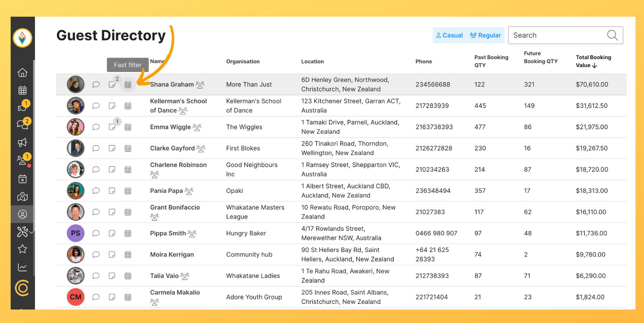Click Clarke Gayford's calendar filter icon
Image resolution: width=644 pixels, height=323 pixels.
[128, 148]
